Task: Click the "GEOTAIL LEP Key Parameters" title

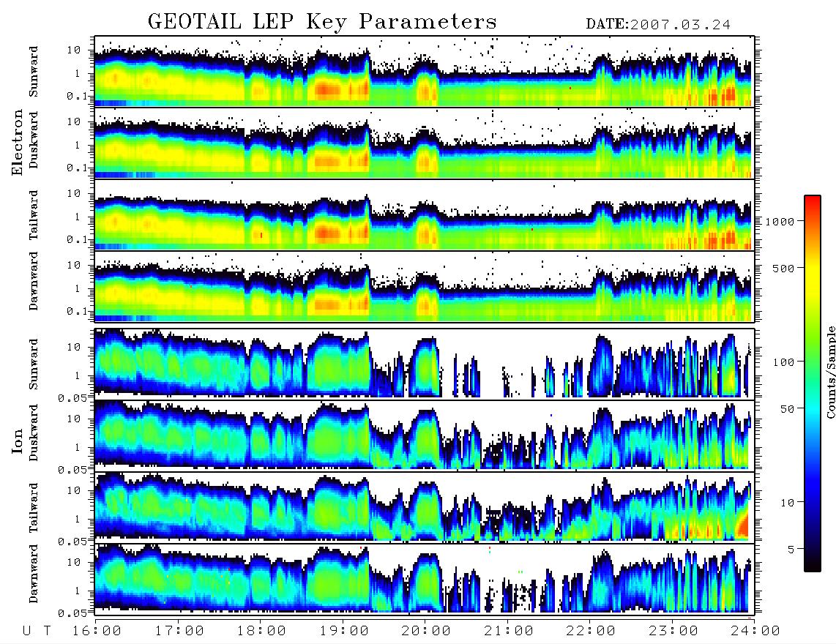Action: tap(322, 22)
